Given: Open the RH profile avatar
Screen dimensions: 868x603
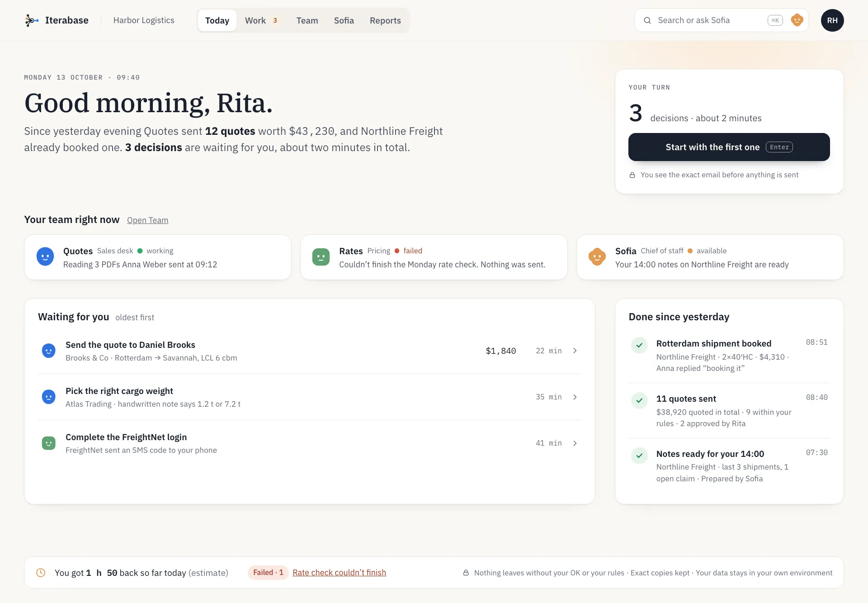Looking at the screenshot, I should coord(832,20).
